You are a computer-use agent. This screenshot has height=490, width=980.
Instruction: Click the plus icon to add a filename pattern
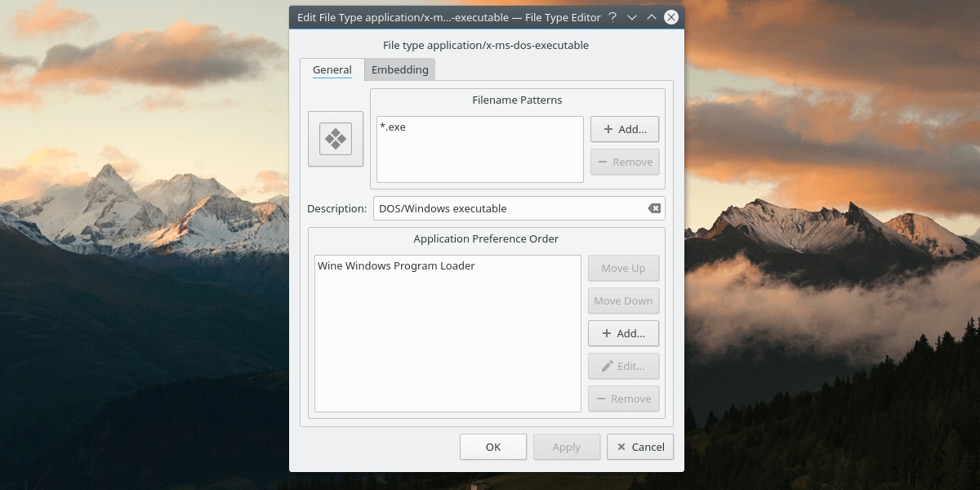608,128
